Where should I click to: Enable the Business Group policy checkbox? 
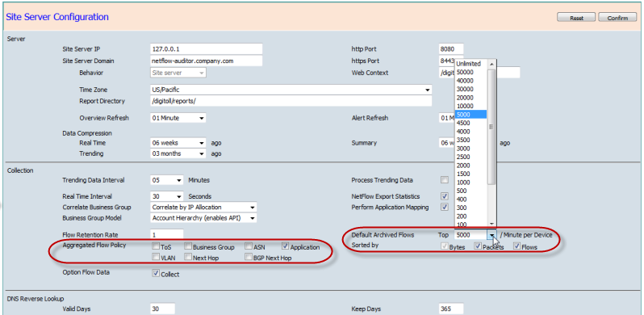tap(188, 246)
